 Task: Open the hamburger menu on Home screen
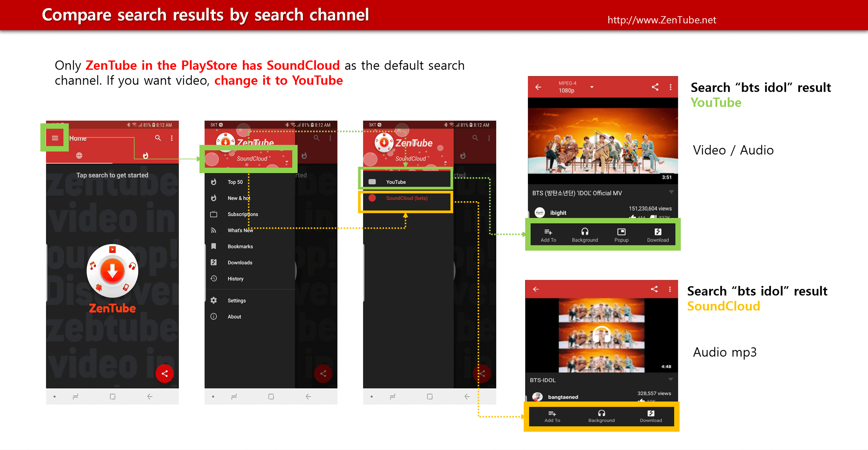(55, 138)
